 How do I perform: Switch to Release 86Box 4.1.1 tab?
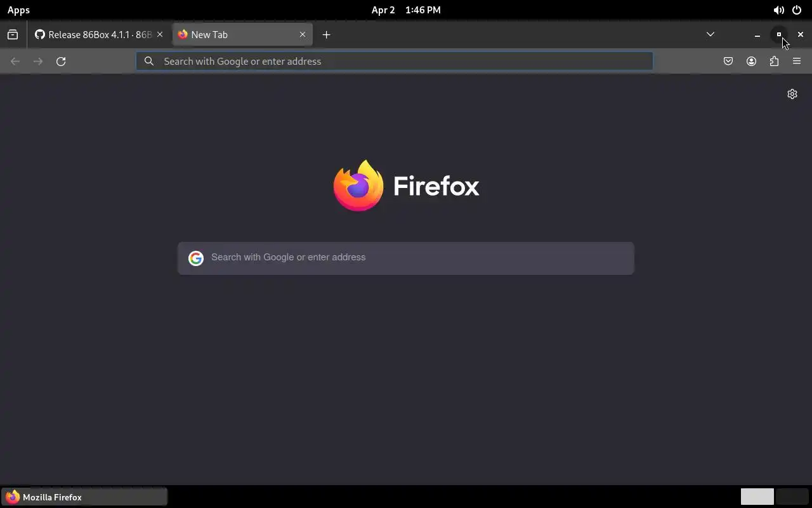(100, 35)
